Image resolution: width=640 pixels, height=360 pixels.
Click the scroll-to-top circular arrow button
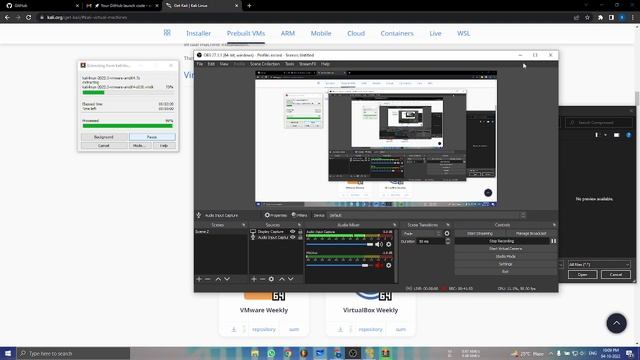coord(616,323)
